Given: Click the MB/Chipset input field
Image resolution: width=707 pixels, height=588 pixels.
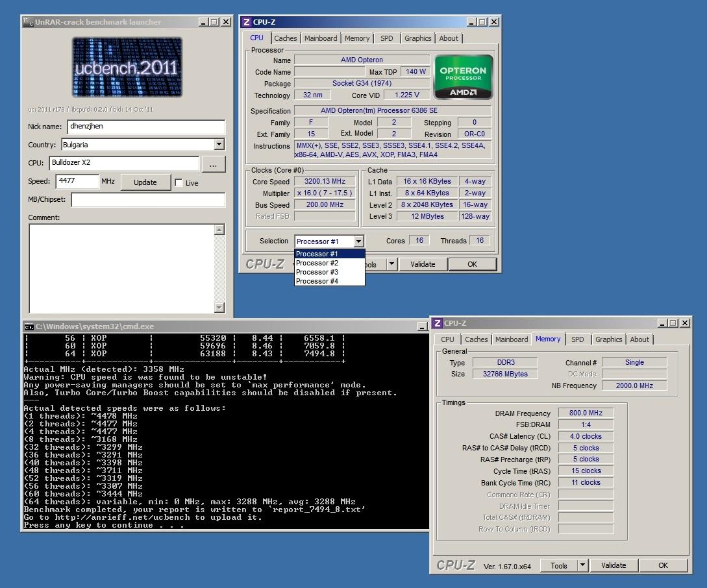Looking at the screenshot, I should pos(148,200).
